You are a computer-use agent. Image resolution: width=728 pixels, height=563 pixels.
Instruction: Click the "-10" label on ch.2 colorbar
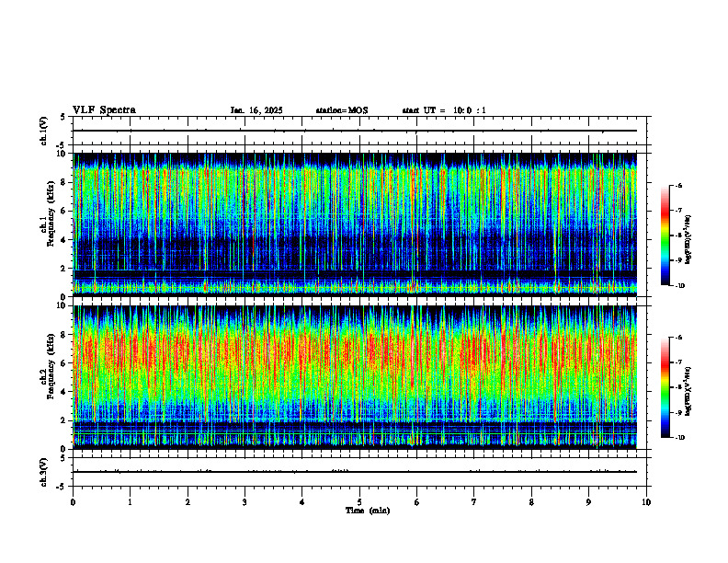click(680, 438)
